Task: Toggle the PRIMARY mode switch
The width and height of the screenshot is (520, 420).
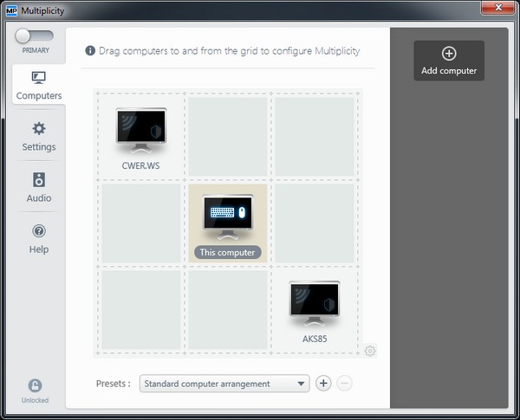Action: click(35, 36)
